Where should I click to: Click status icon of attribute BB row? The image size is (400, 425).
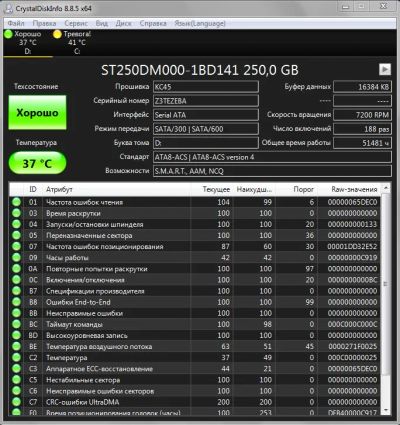point(16,313)
